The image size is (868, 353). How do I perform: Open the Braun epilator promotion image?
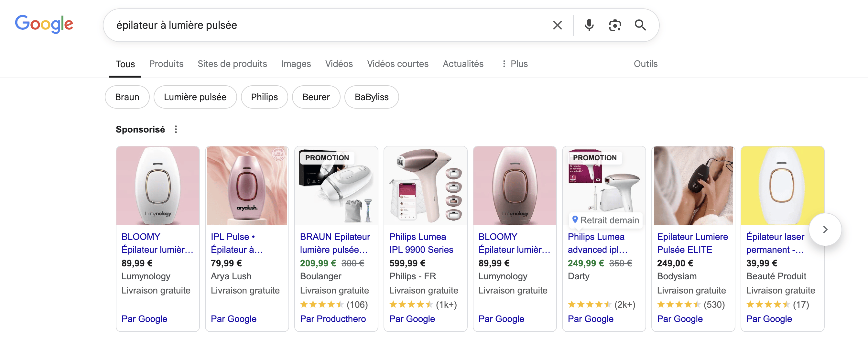[336, 186]
